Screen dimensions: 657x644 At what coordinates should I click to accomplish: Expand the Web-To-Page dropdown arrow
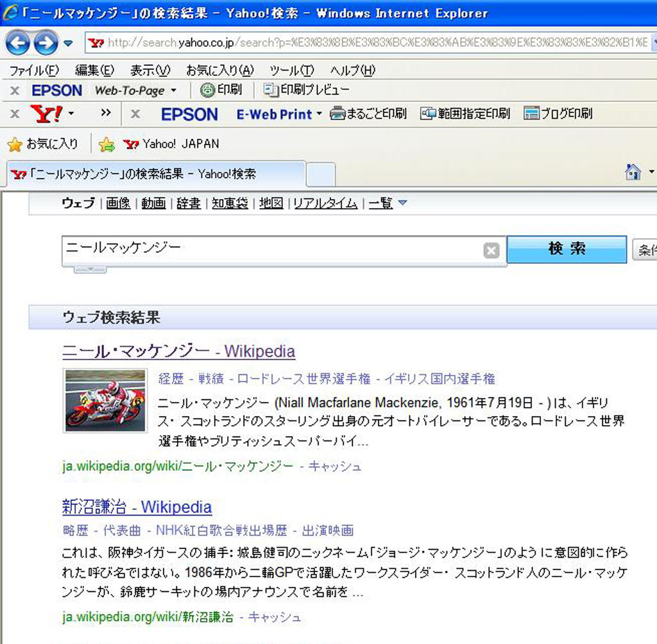coord(173,91)
